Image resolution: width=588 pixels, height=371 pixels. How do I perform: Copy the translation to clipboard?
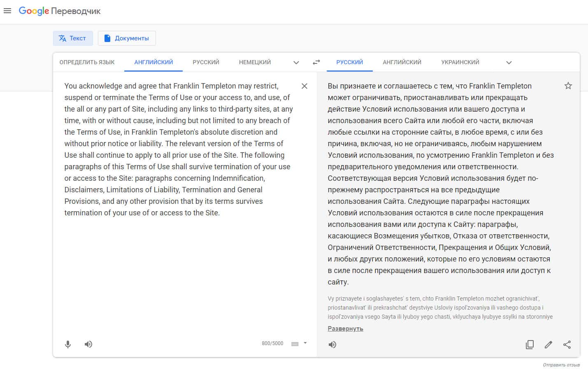pos(530,345)
